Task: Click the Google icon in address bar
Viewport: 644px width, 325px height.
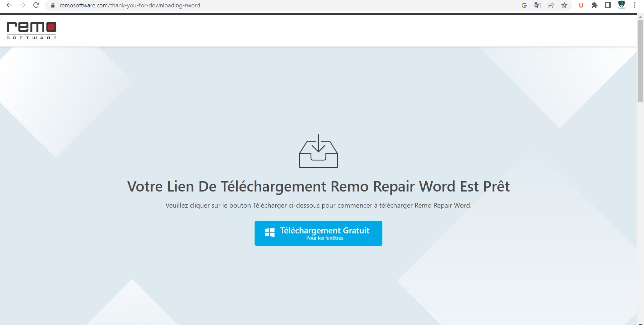Action: tap(524, 5)
